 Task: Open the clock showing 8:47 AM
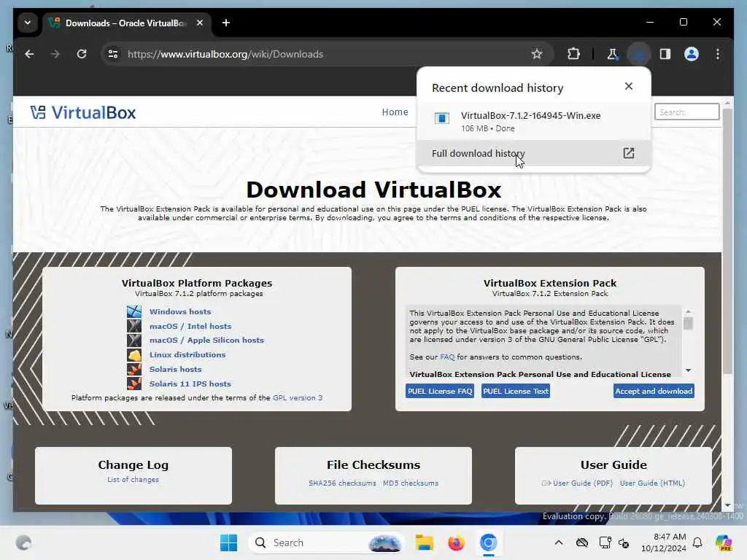[663, 542]
